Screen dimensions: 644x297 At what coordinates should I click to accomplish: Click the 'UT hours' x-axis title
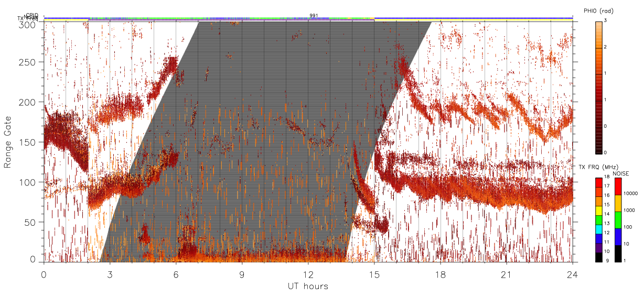[307, 286]
